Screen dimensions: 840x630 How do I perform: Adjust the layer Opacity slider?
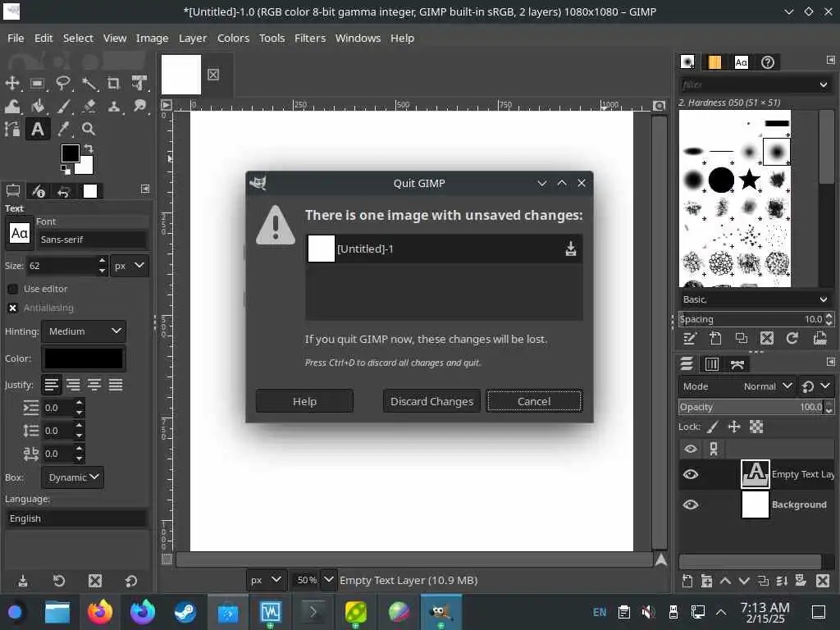(x=751, y=407)
